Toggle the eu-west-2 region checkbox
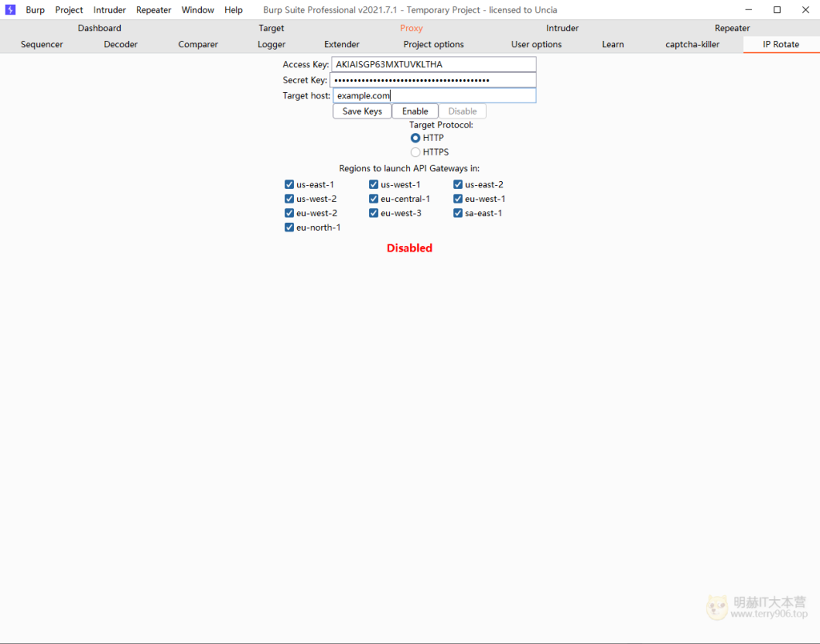820x644 pixels. [289, 213]
